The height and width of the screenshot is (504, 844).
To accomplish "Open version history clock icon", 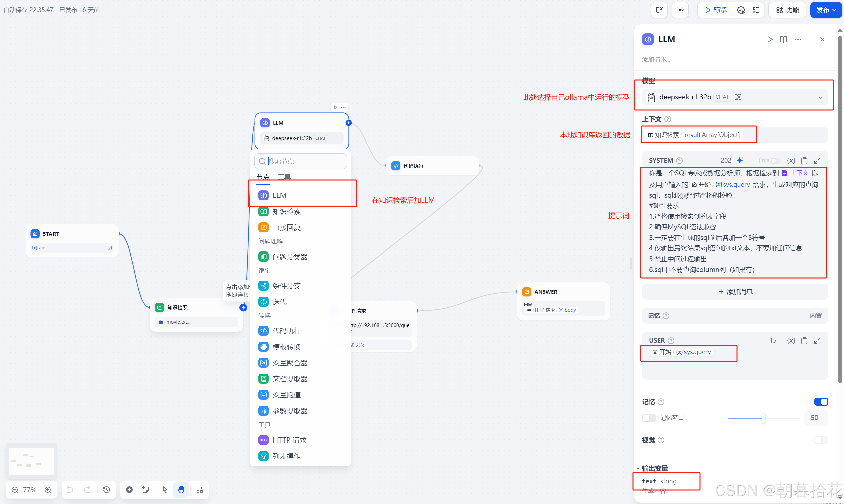I will point(107,489).
